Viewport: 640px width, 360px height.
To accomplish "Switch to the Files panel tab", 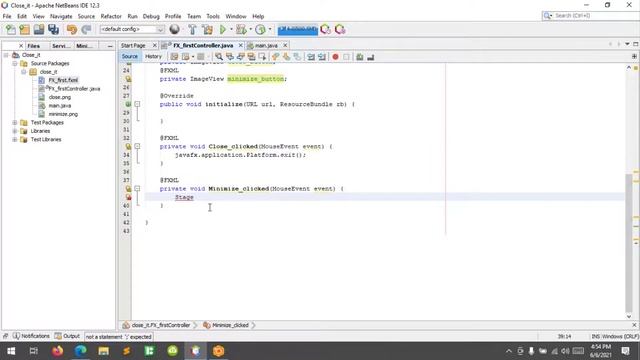I will coord(33,46).
